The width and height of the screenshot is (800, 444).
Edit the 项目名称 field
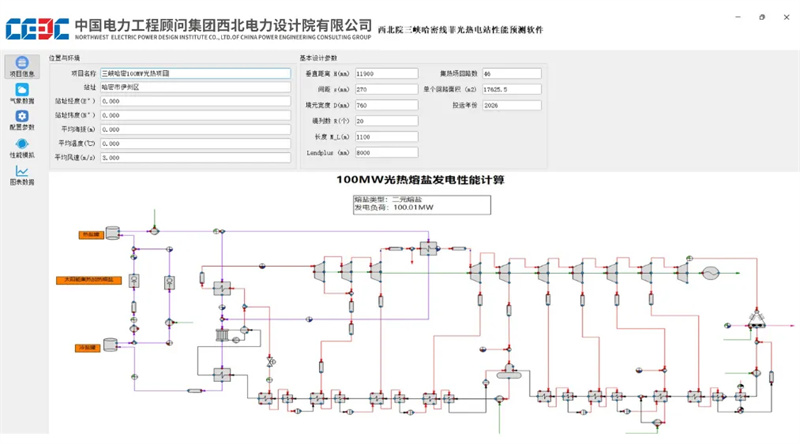195,73
